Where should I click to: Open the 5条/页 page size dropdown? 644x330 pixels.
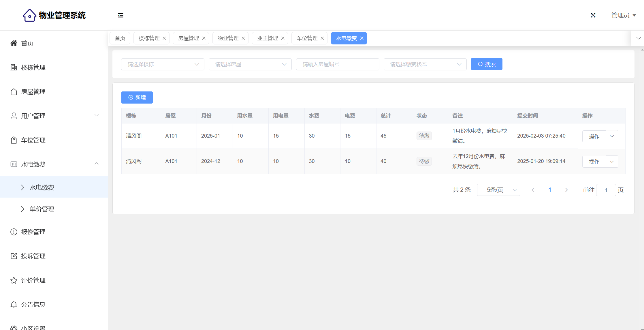coord(498,190)
